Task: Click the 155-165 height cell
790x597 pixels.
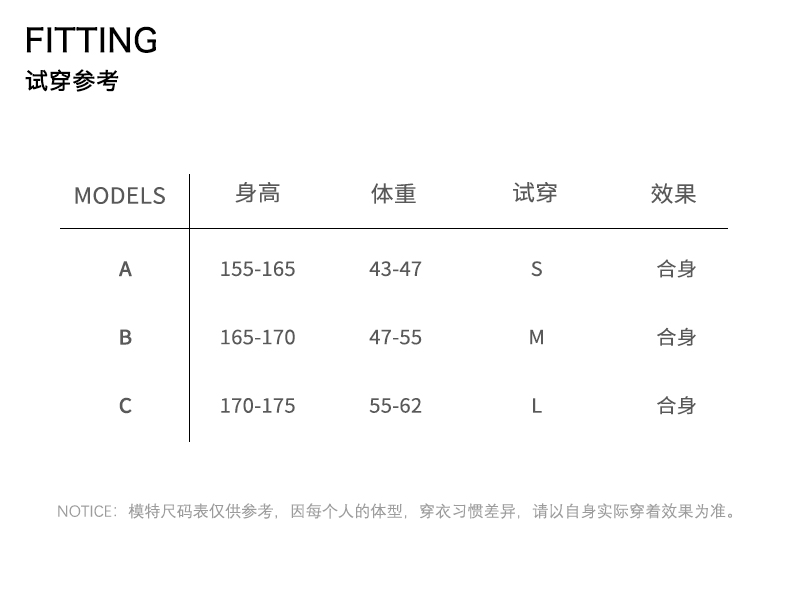Action: pyautogui.click(x=257, y=269)
